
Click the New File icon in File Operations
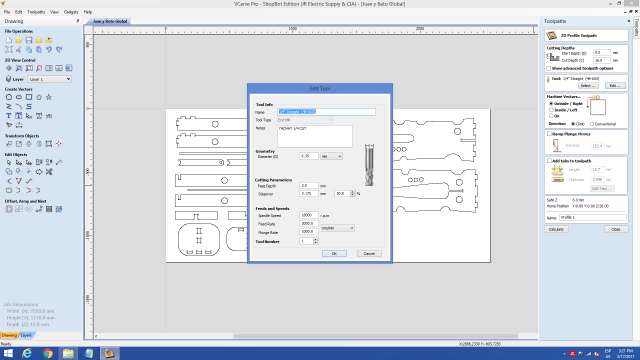(x=9, y=40)
